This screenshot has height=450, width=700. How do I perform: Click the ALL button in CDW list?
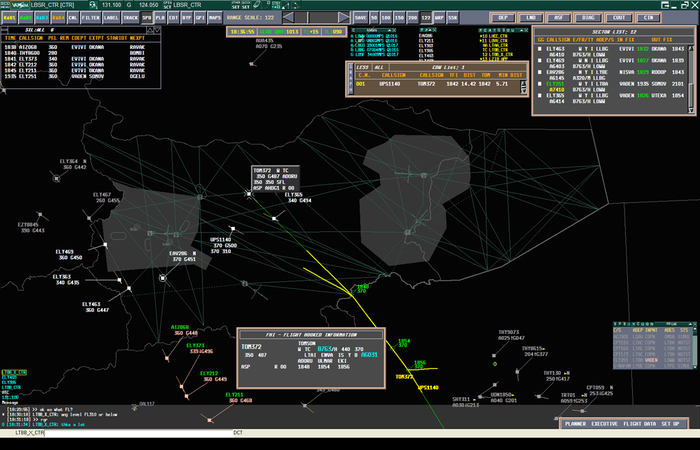379,67
